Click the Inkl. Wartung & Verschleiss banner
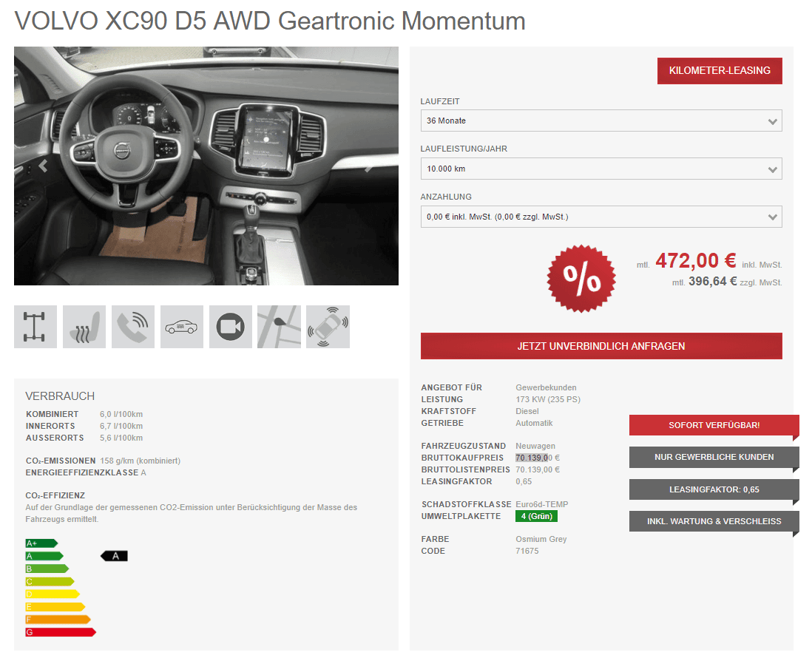 click(714, 521)
